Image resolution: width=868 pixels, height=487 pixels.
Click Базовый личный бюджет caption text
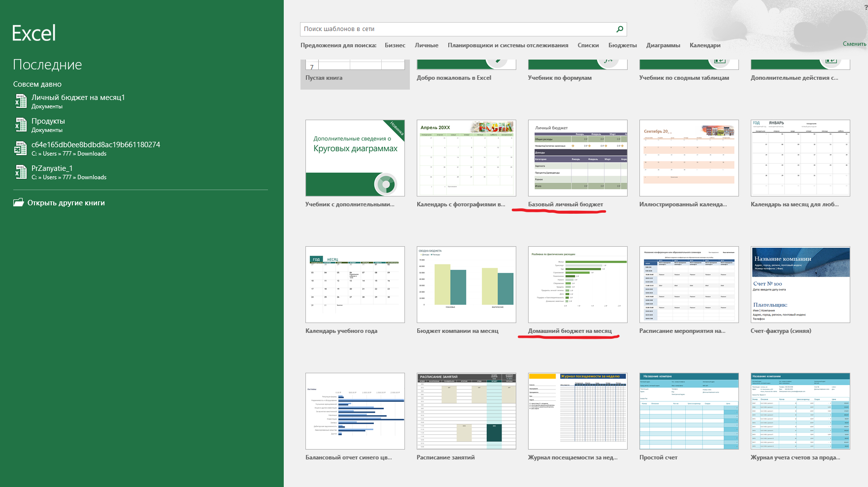click(566, 204)
